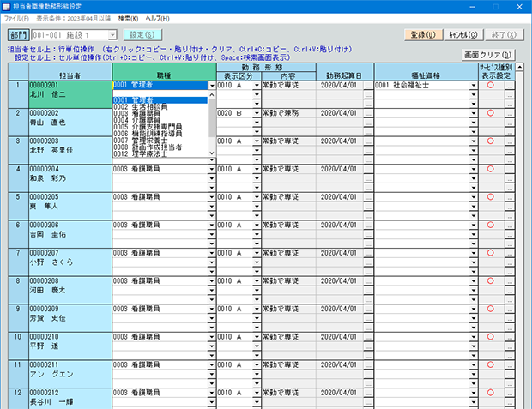Open 表示区分 dropdown arrow for row 2 (0020 B)
Screen dimensions: 532x409
(255, 113)
